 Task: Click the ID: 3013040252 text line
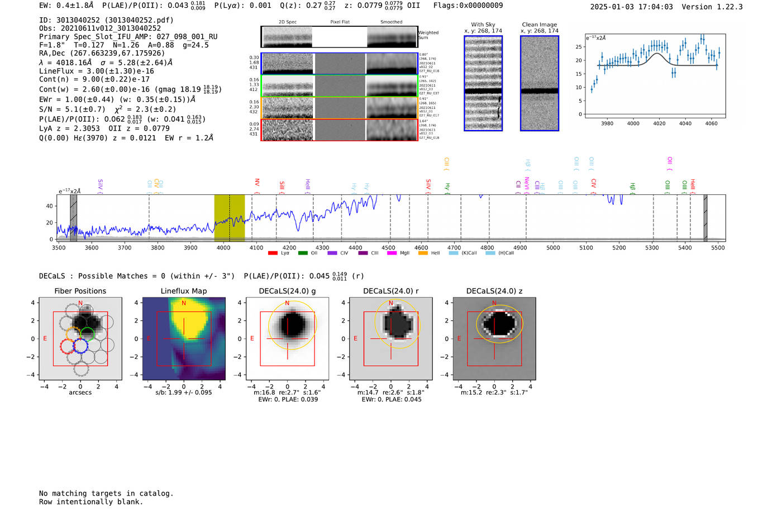106,20
